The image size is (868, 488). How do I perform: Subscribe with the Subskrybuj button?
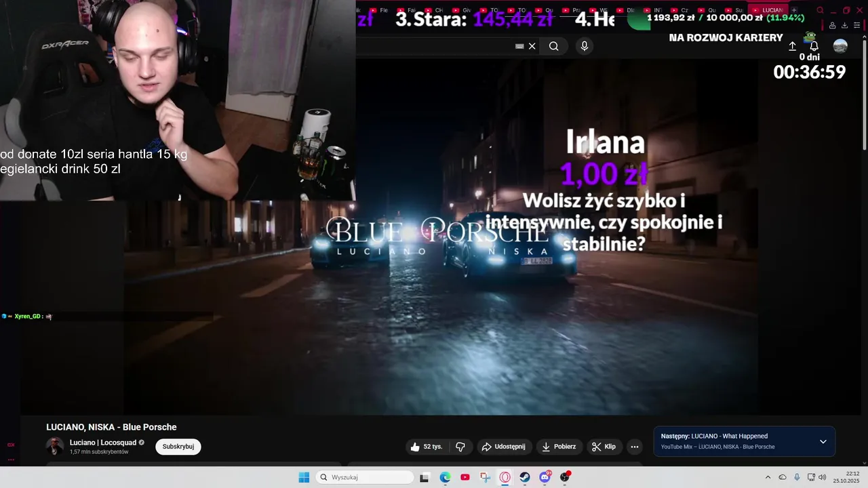click(x=178, y=447)
